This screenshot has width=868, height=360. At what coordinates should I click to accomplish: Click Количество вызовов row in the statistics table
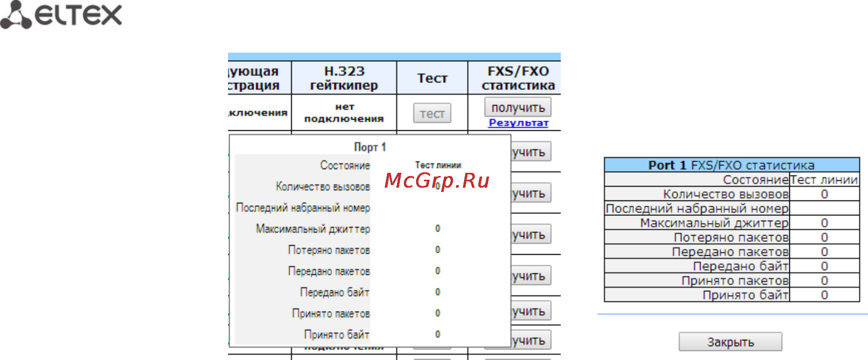pyautogui.click(x=732, y=194)
